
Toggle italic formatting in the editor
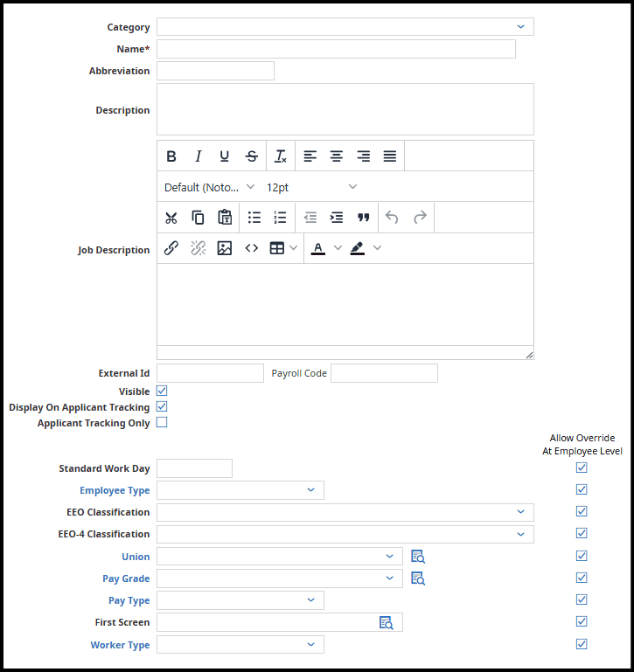[198, 156]
